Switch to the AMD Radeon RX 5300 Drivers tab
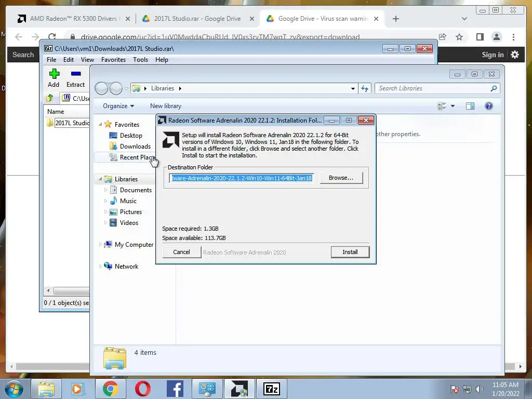 [73, 19]
